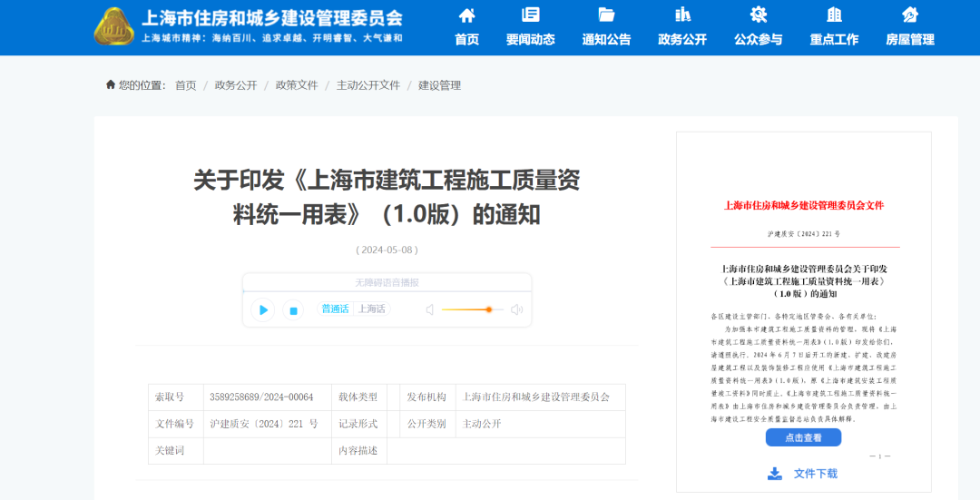
Task: Click the 无障碍语音播报 label
Action: point(387,282)
